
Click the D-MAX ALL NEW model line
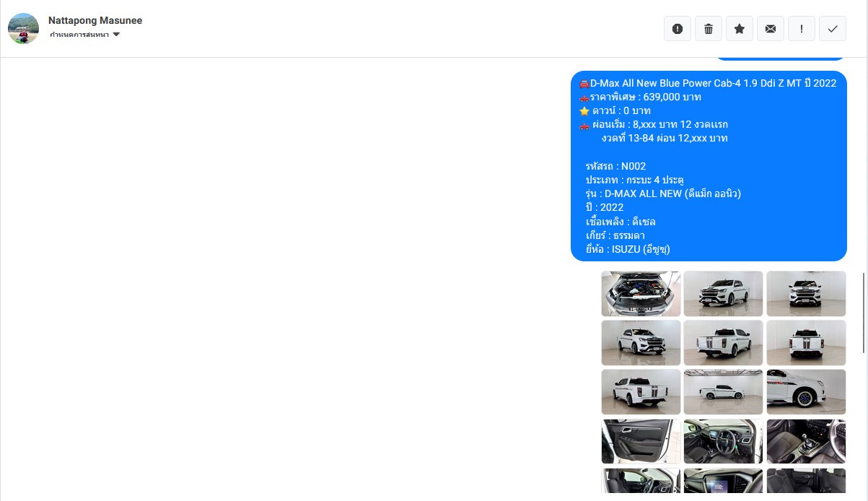point(663,193)
